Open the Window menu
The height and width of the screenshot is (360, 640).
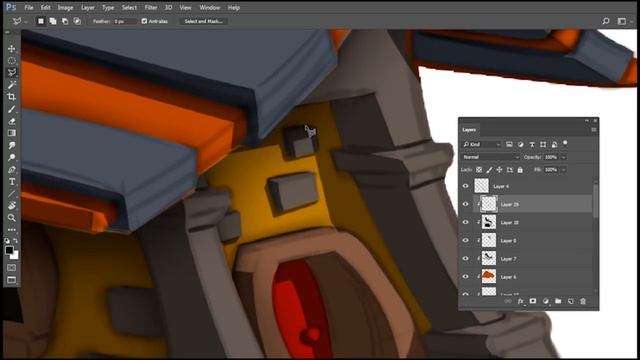[210, 8]
